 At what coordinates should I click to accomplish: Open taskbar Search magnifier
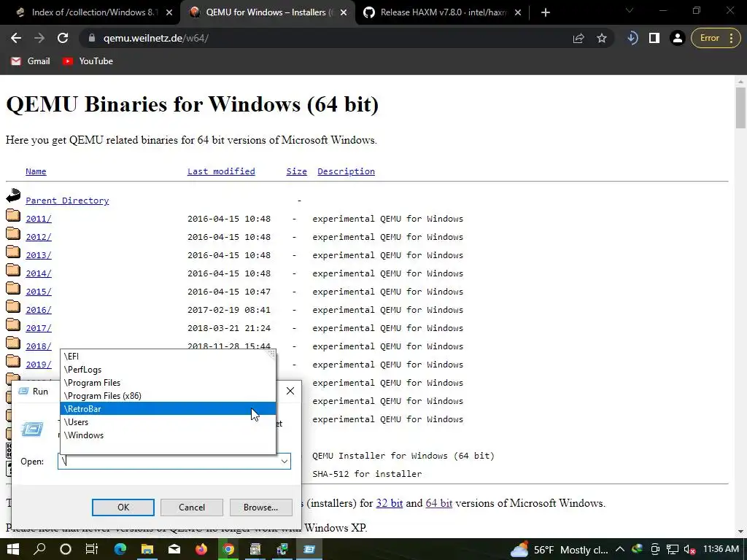pos(39,550)
